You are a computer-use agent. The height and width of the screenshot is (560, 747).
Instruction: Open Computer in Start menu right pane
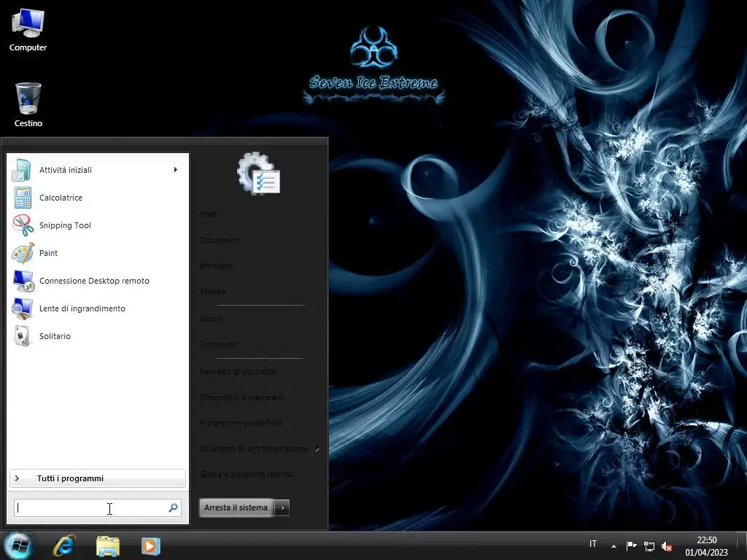219,344
